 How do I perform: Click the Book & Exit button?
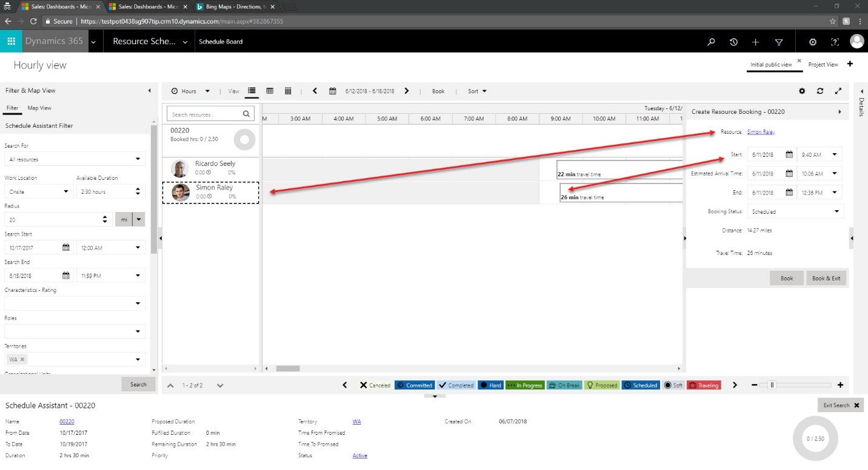point(826,278)
